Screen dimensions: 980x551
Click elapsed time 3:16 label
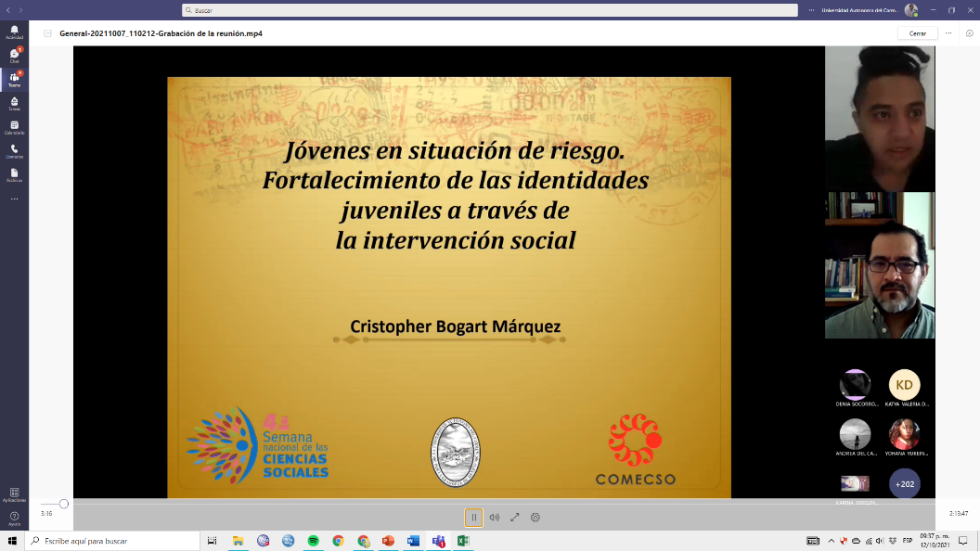46,514
